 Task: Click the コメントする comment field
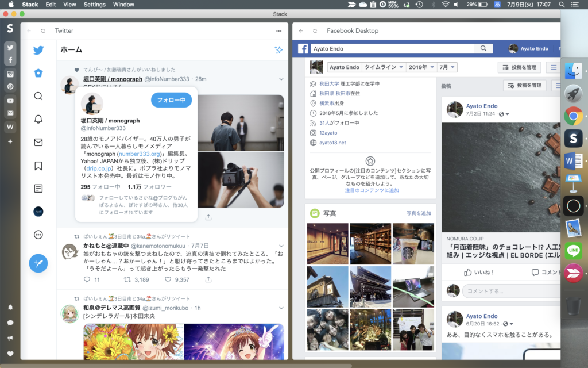pos(511,291)
